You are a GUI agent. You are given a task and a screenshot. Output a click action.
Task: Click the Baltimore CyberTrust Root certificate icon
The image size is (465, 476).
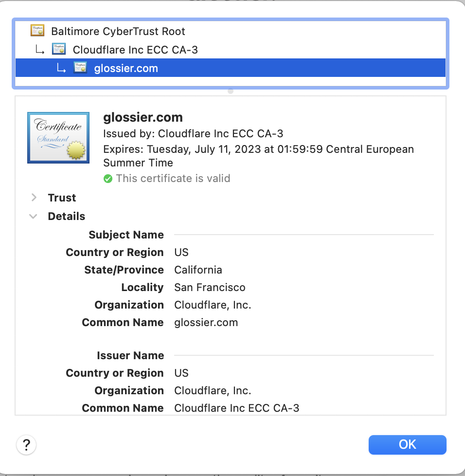[x=37, y=31]
